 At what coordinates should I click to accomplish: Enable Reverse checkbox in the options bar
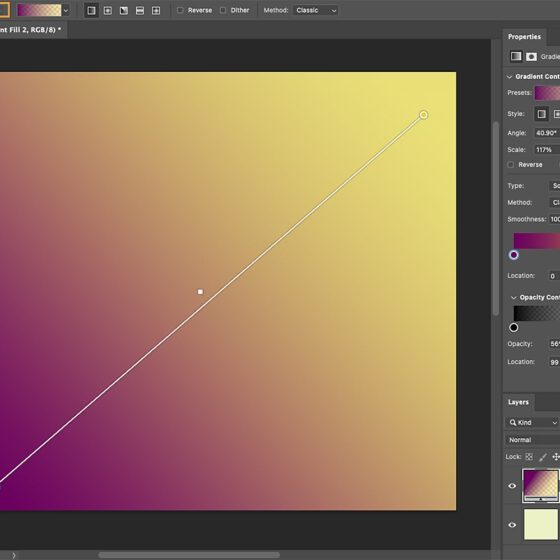point(180,10)
